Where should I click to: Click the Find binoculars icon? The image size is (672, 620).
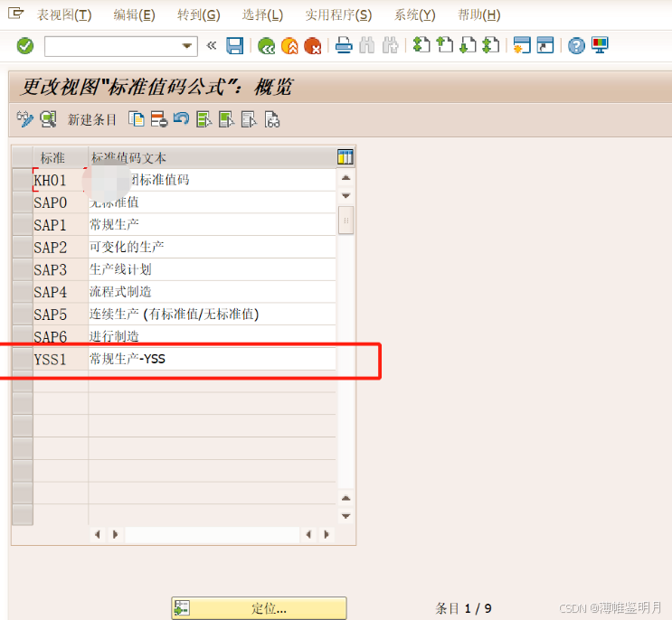tap(367, 45)
